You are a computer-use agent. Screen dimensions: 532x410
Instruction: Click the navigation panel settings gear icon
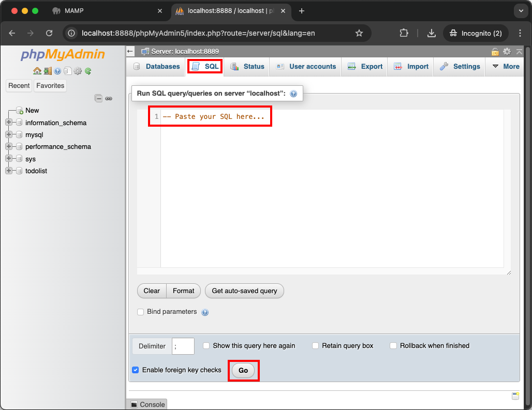(x=78, y=71)
